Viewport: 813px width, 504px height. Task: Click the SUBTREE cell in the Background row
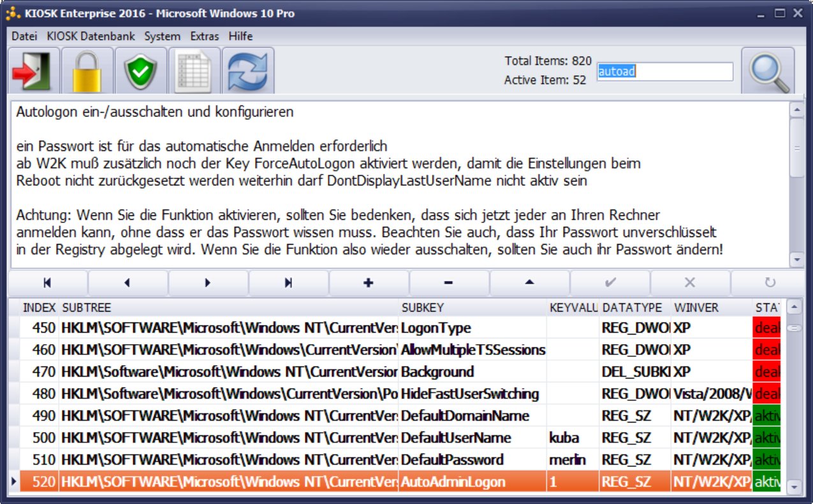click(229, 372)
